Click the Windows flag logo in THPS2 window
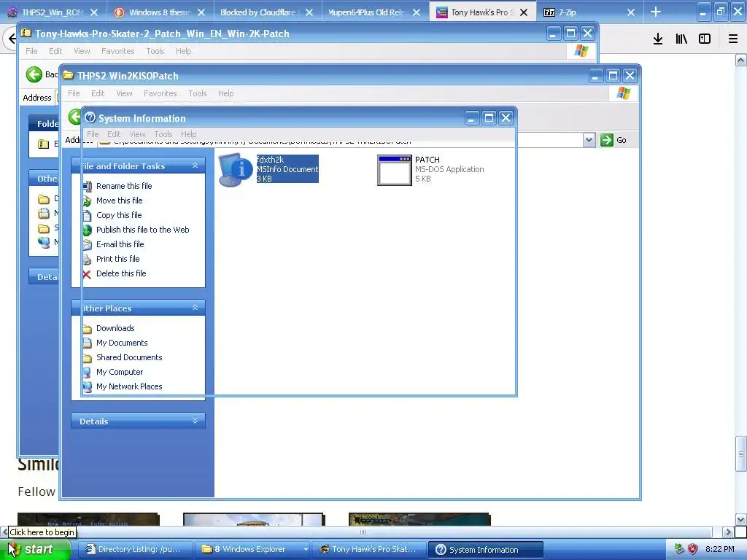Screen dimensions: 747x560 pos(623,93)
